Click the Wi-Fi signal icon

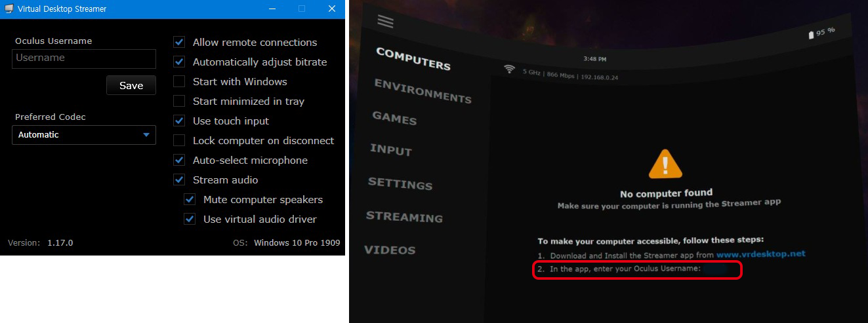point(510,69)
